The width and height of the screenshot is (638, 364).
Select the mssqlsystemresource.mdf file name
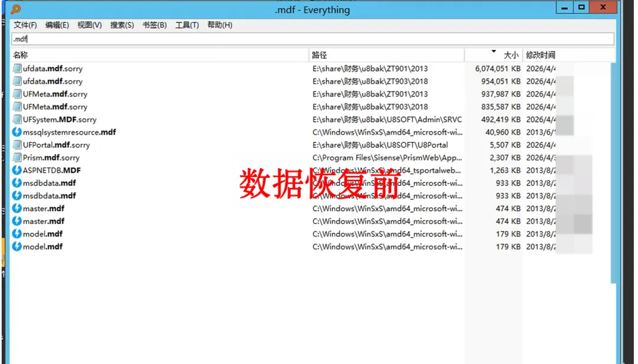69,132
